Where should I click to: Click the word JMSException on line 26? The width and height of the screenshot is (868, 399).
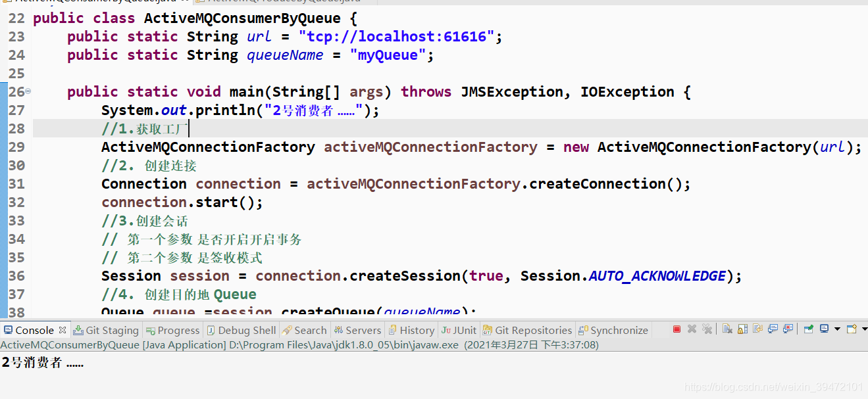(511, 91)
